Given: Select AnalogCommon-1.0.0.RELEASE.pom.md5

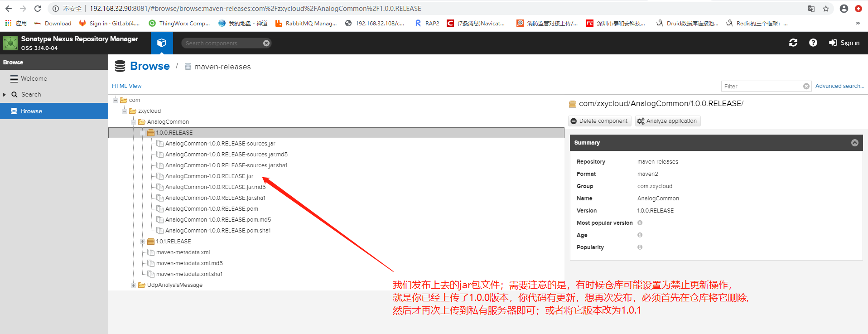Looking at the screenshot, I should coord(218,220).
